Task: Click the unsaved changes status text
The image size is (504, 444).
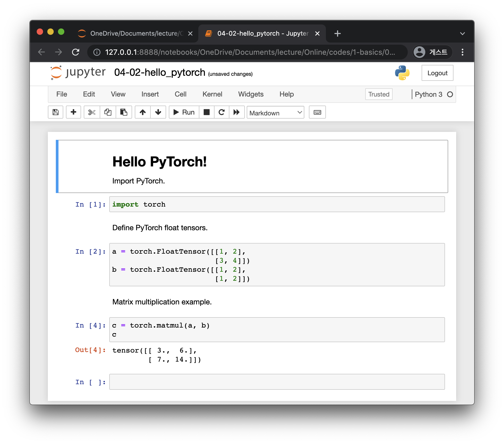Action: pos(230,74)
